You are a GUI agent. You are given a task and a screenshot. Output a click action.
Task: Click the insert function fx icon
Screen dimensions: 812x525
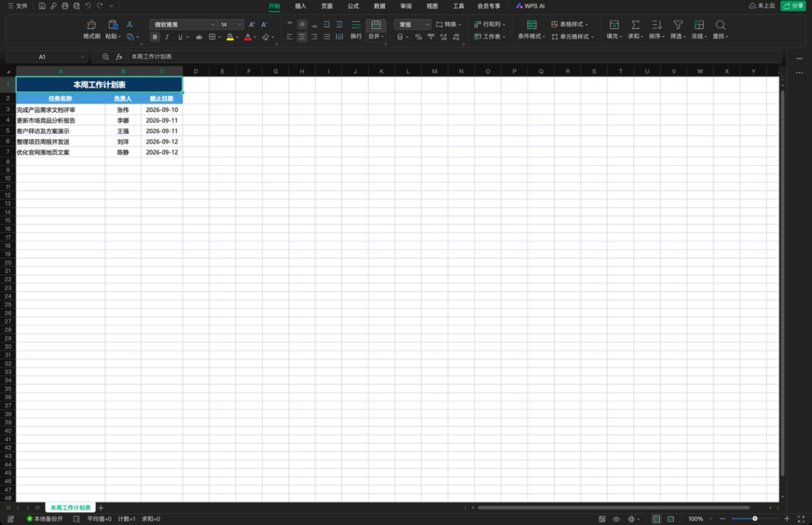coord(119,57)
